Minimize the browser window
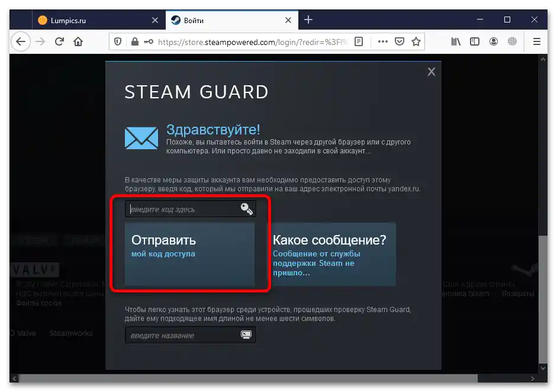Viewport: 557px width, 392px height. click(480, 20)
